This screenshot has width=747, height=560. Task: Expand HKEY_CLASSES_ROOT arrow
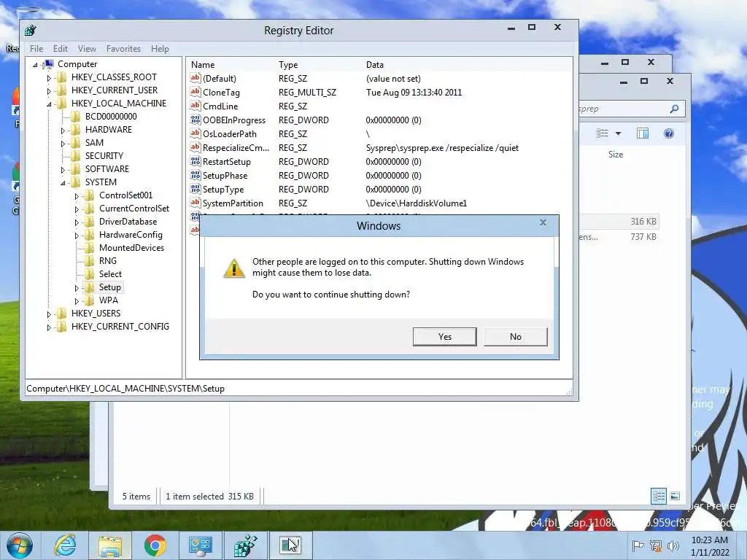pos(49,77)
